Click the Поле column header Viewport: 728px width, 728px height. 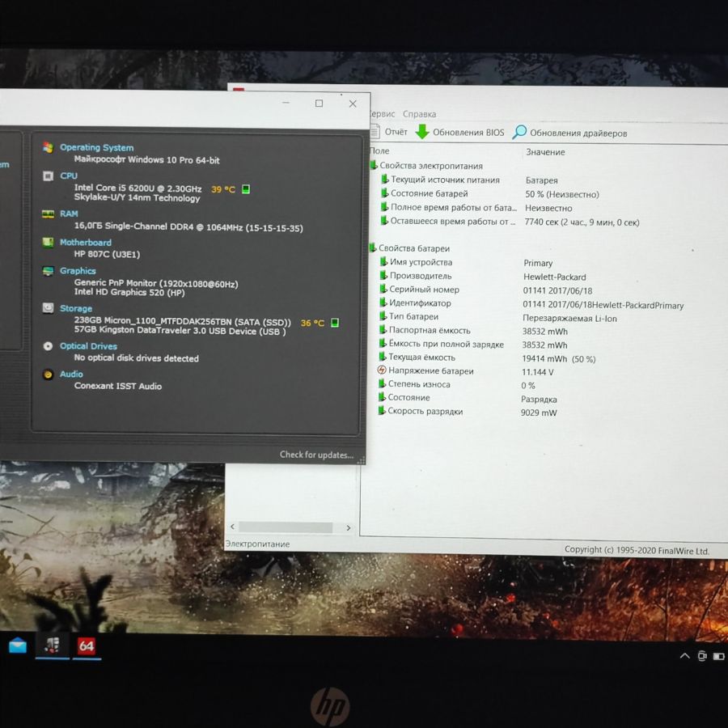click(380, 151)
